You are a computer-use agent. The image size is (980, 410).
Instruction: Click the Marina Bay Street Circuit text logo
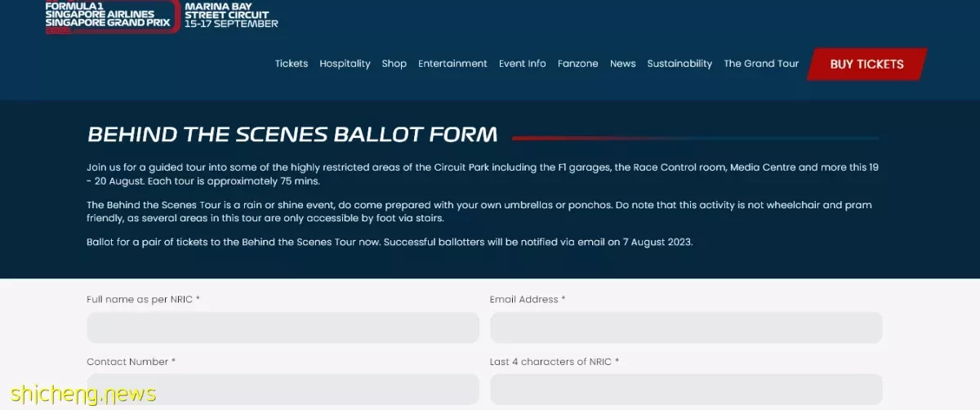(231, 15)
